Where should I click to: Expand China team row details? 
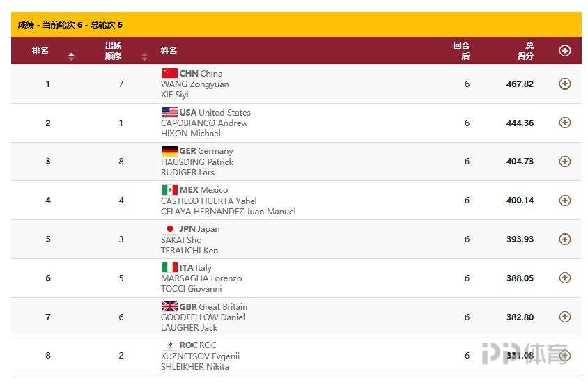coord(565,84)
